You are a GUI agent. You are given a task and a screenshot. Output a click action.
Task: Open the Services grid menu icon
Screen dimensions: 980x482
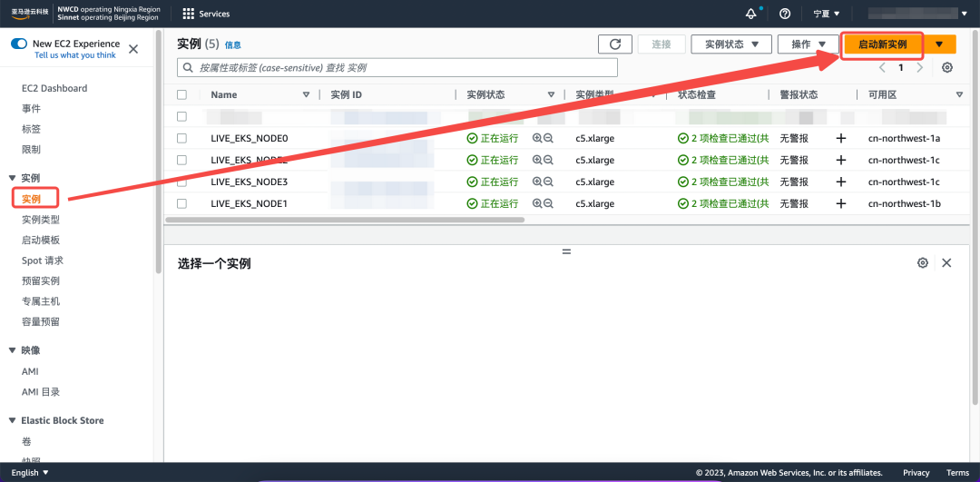coord(188,14)
